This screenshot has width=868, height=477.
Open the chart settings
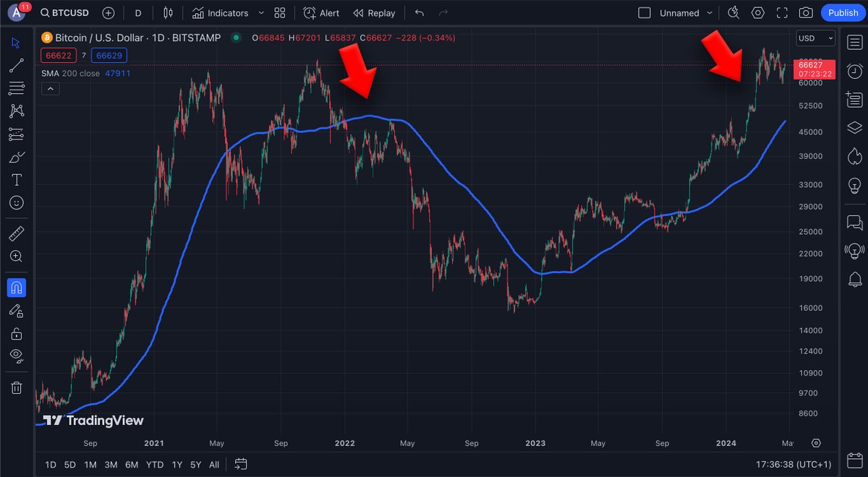[x=757, y=13]
